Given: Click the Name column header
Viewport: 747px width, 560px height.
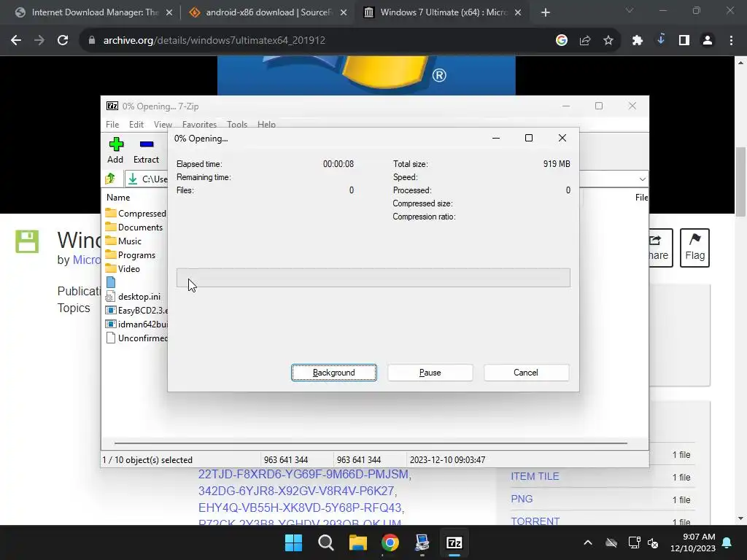Looking at the screenshot, I should tap(118, 197).
